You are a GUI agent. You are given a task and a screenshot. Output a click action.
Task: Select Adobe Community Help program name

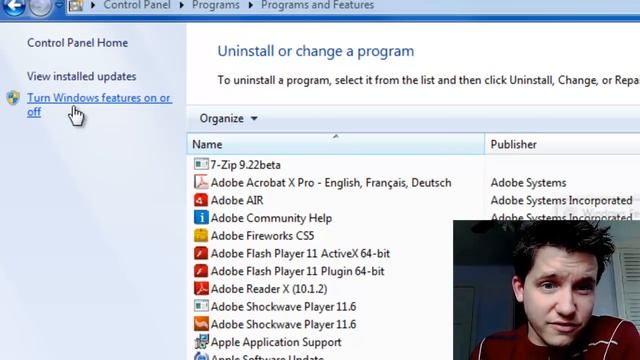tap(271, 218)
